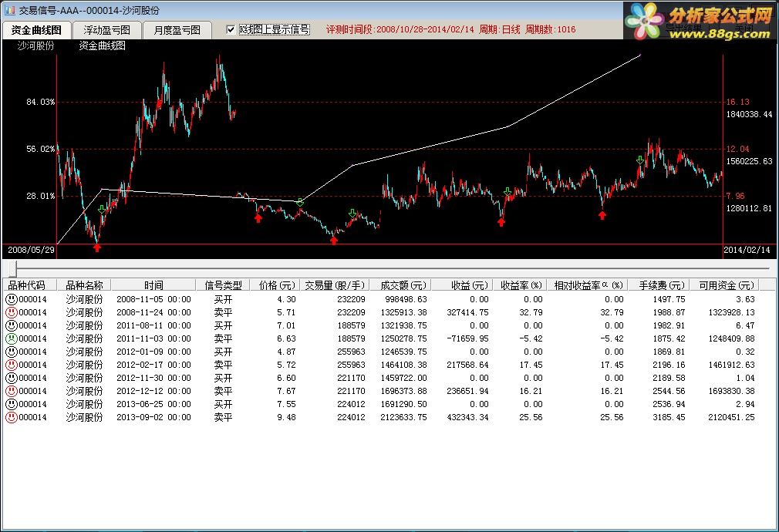Viewport: 779px width, 532px height.
Task: Click rightmost green sell arrow on chart
Action: tap(640, 160)
